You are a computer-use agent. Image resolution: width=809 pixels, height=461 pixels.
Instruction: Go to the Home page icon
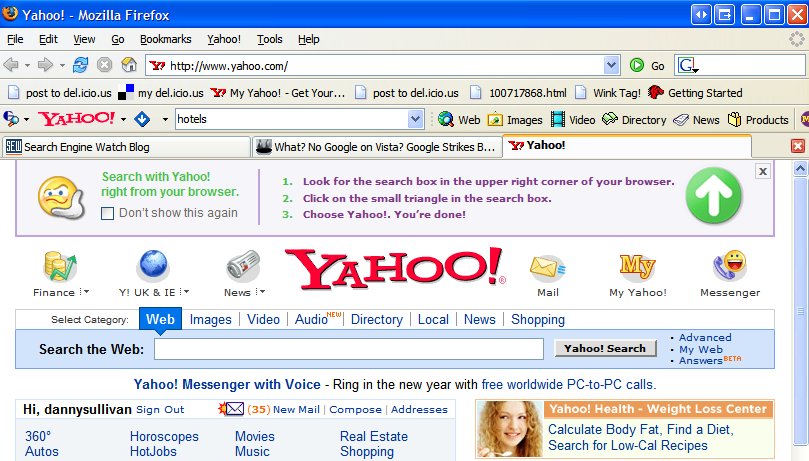[129, 65]
